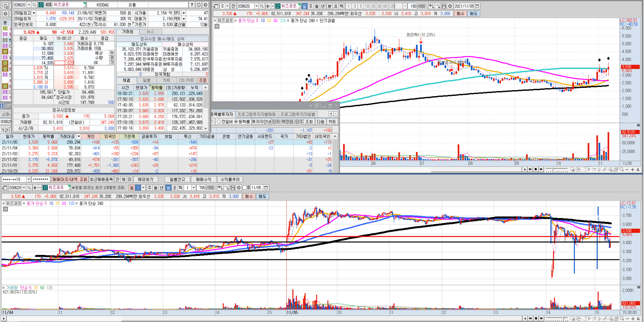This screenshot has width=644, height=322.
Task: Show data table icon in daily chart
Action: click(217, 26)
